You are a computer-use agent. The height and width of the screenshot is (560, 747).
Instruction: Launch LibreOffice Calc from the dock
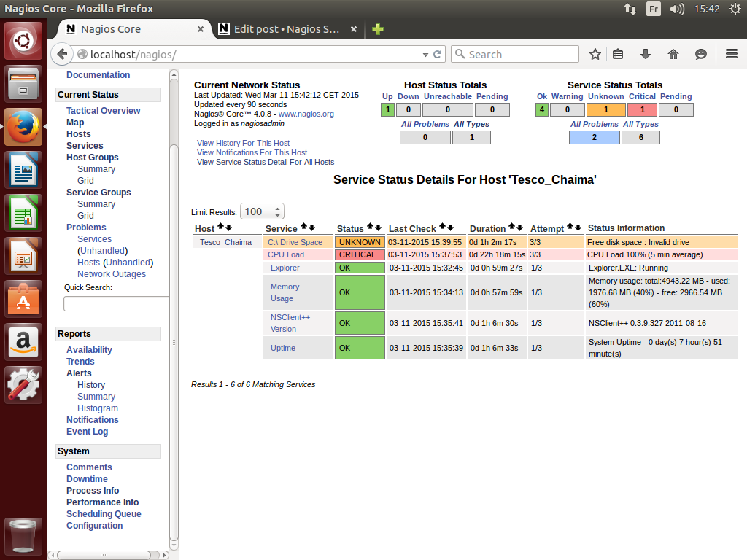[x=24, y=214]
